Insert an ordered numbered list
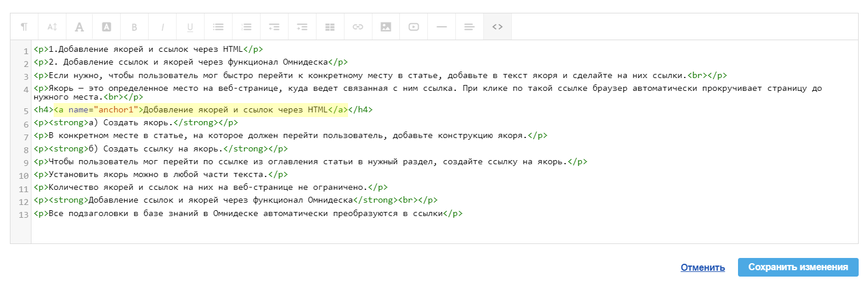868x283 pixels. [x=246, y=27]
